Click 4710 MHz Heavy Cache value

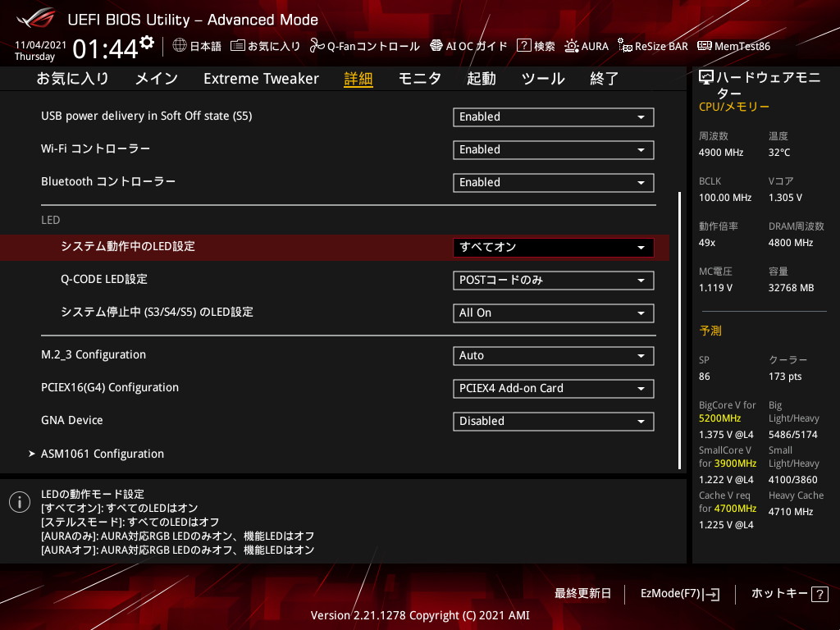tap(790, 512)
